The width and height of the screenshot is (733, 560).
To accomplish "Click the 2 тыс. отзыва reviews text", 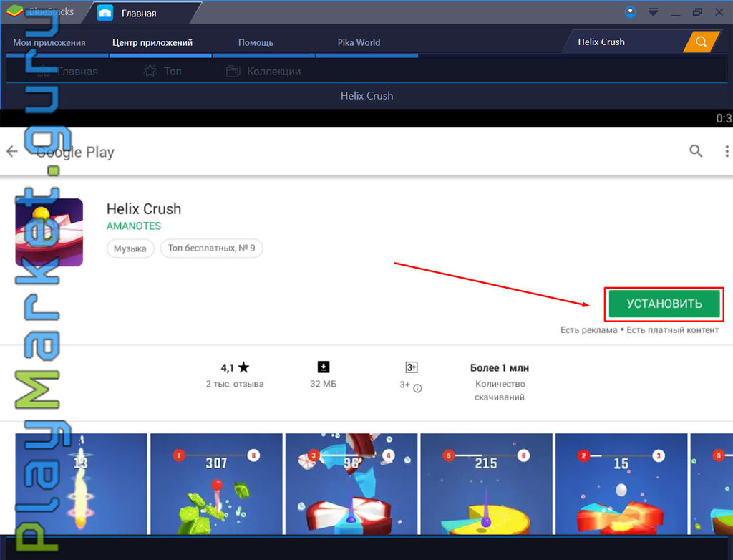I will point(235,384).
